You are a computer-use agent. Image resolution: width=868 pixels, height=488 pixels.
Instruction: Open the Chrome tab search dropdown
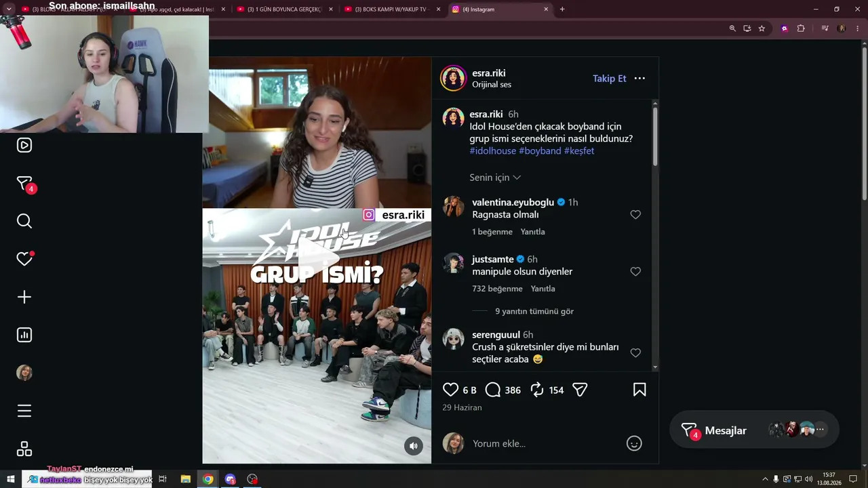[x=9, y=9]
